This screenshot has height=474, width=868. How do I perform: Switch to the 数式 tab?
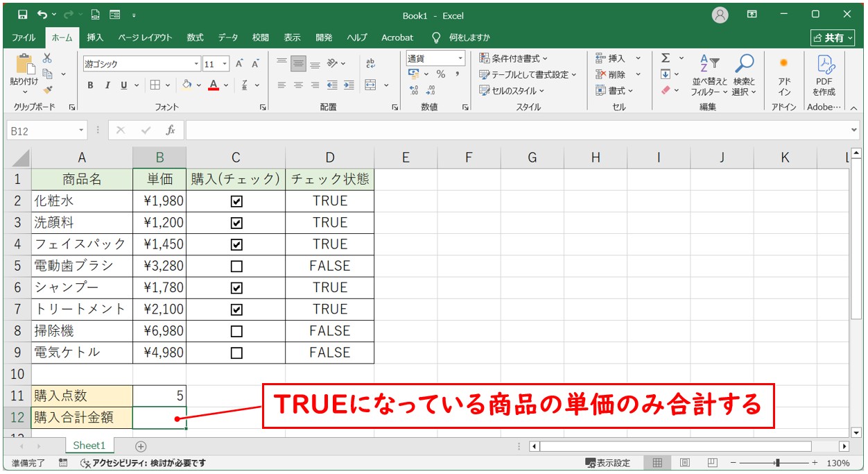195,37
